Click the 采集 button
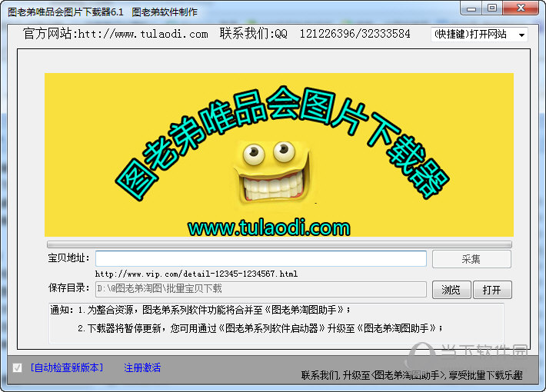This screenshot has height=392, width=546. 471,259
